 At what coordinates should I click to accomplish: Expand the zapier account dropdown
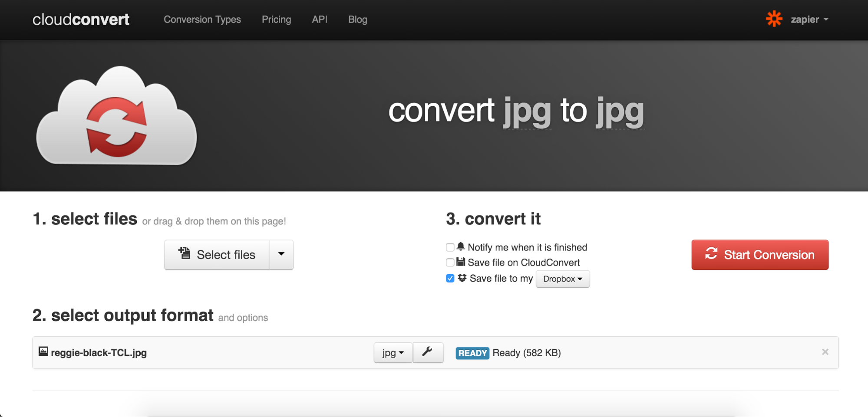pyautogui.click(x=810, y=20)
